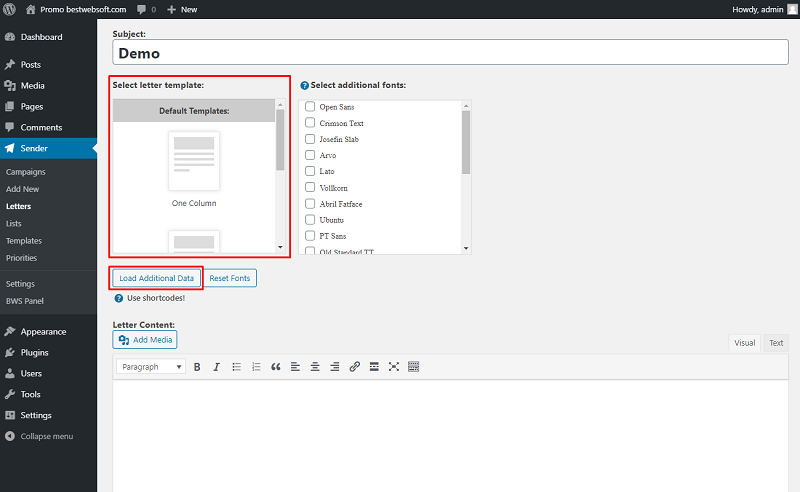The image size is (800, 492).
Task: Select the One Column template thumbnail
Action: 194,161
